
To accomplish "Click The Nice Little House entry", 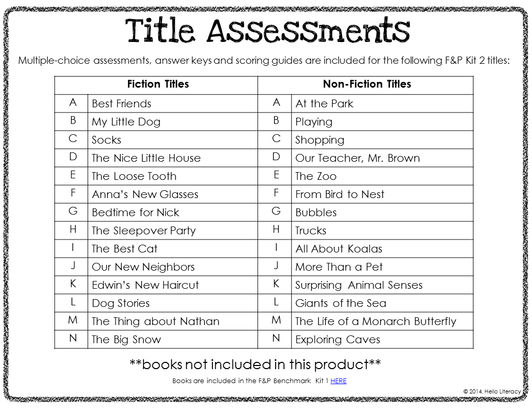I will click(146, 158).
